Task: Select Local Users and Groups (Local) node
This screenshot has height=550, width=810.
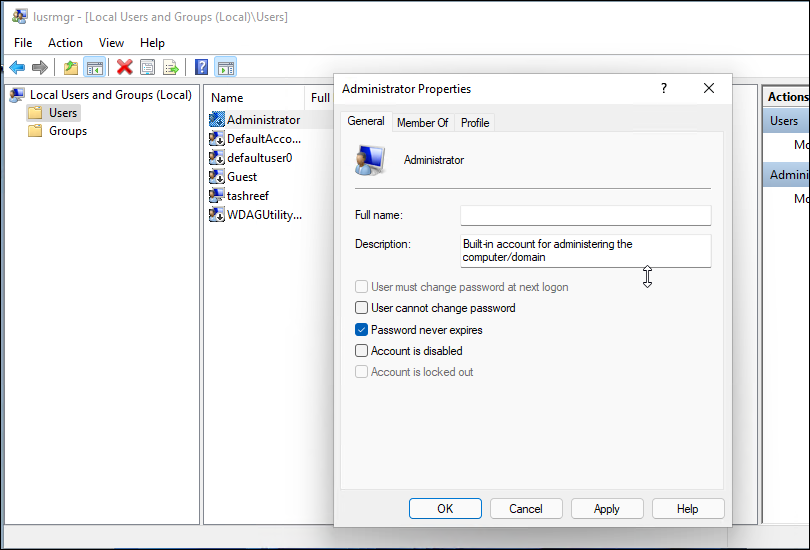Action: pyautogui.click(x=111, y=95)
